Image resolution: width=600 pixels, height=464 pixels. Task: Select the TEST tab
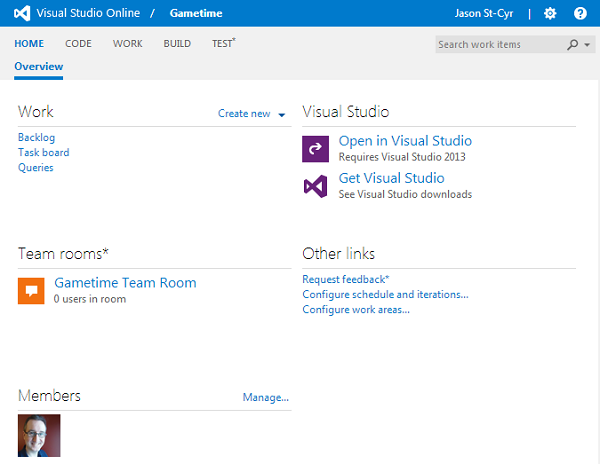pos(224,43)
